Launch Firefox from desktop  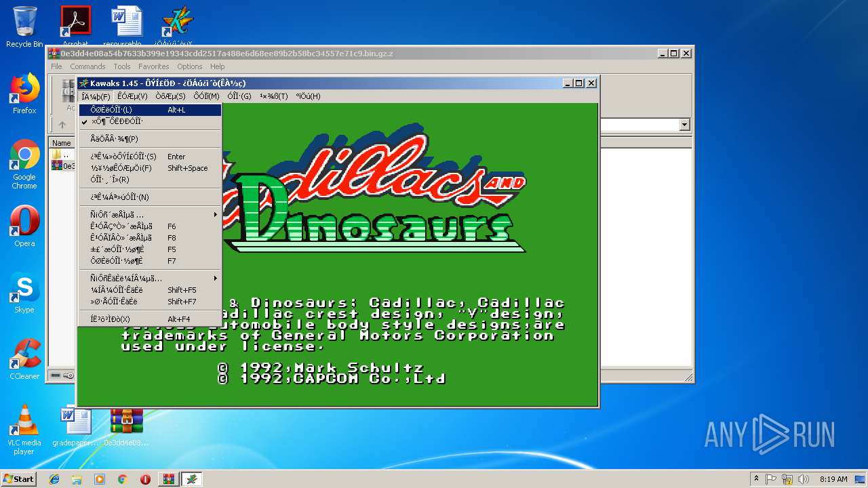[24, 94]
